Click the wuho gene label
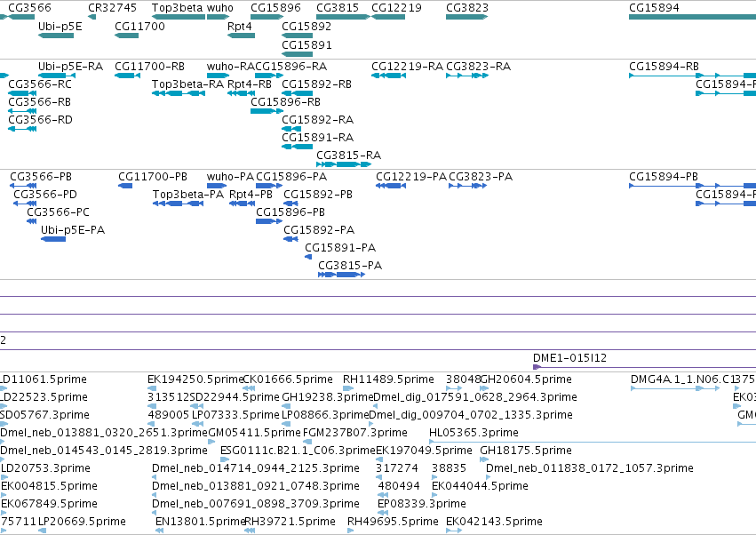 (x=219, y=8)
